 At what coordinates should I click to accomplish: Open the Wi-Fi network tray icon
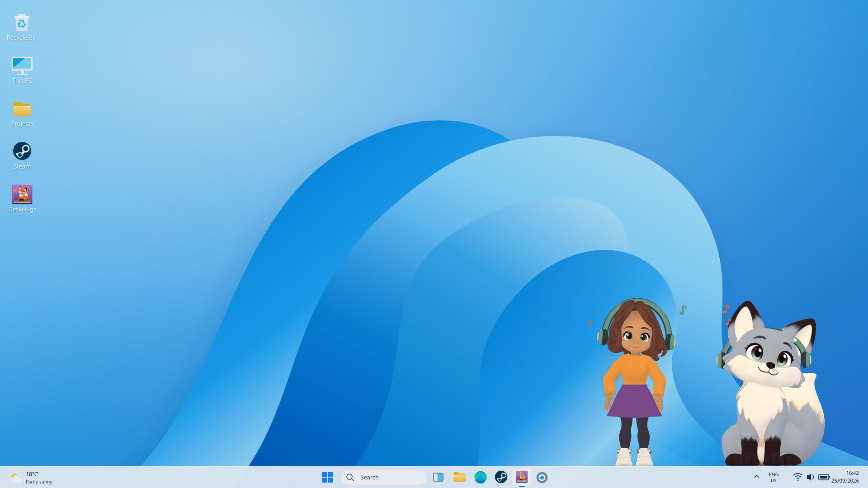[797, 477]
